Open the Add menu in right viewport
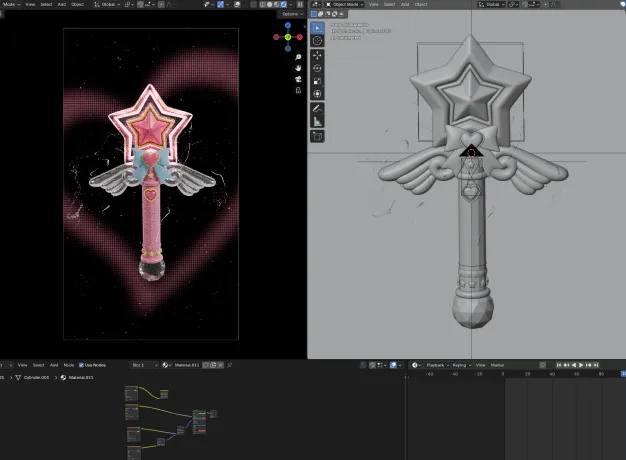626x460 pixels. tap(405, 4)
